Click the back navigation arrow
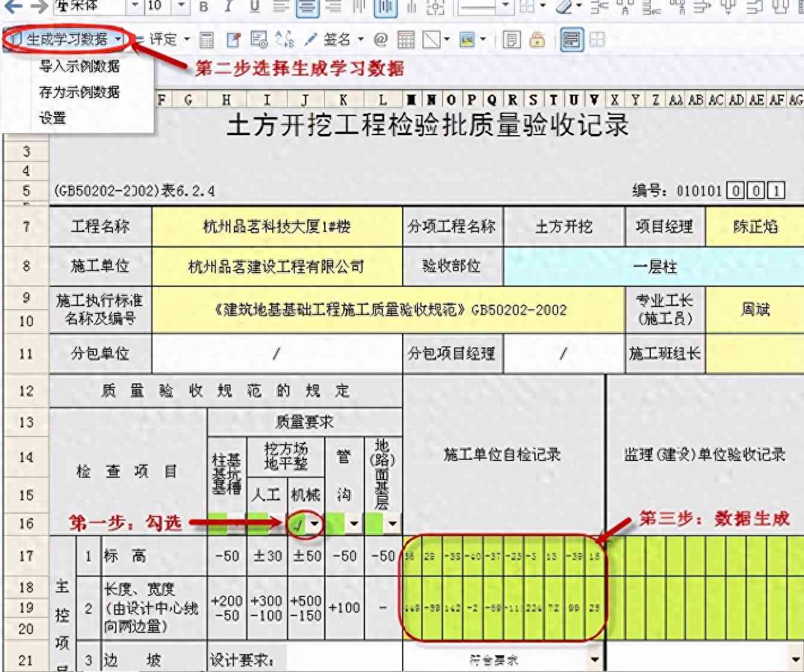The width and height of the screenshot is (804, 672). click(x=13, y=6)
